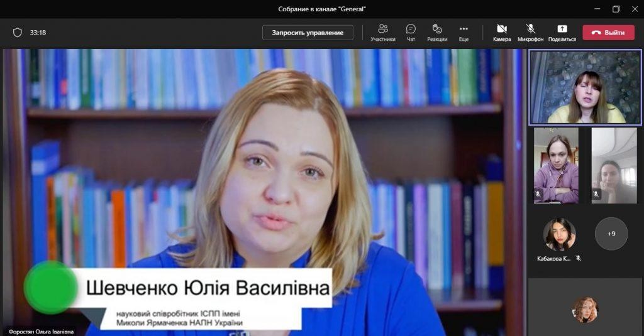Show the +9 more participants
Image resolution: width=644 pixels, height=336 pixels.
[x=611, y=234]
